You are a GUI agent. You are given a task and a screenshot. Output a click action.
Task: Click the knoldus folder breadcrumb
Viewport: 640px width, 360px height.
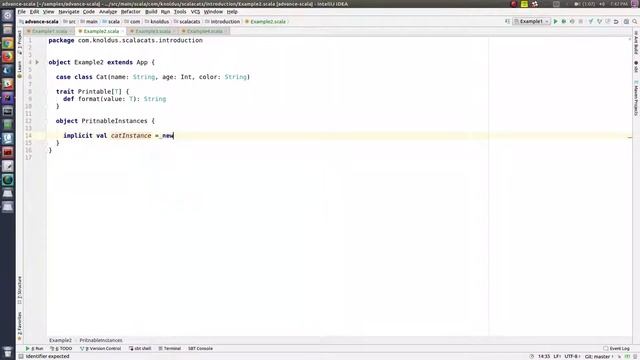click(x=157, y=22)
